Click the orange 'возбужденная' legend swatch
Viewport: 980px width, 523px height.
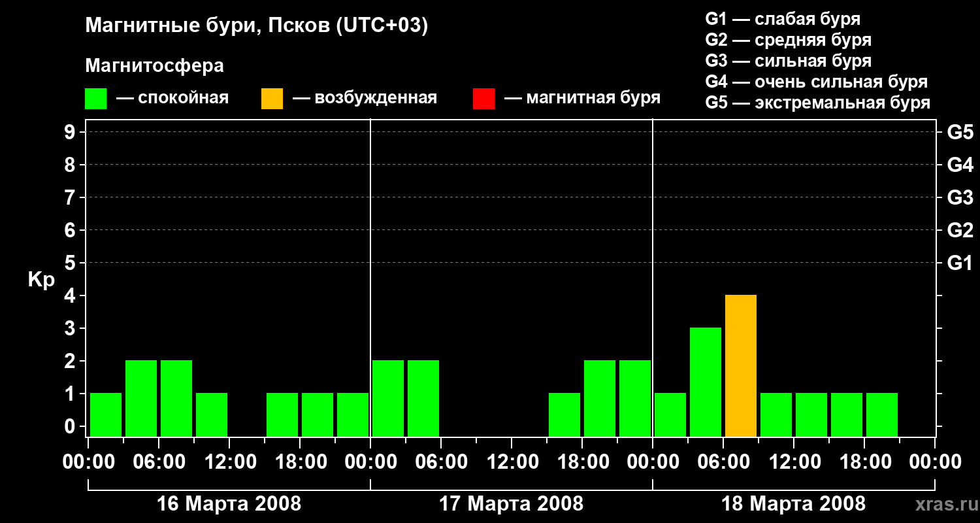point(272,99)
